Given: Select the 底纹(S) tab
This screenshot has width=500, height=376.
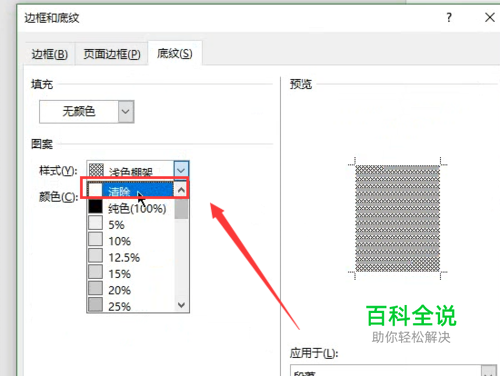Looking at the screenshot, I should tap(175, 53).
